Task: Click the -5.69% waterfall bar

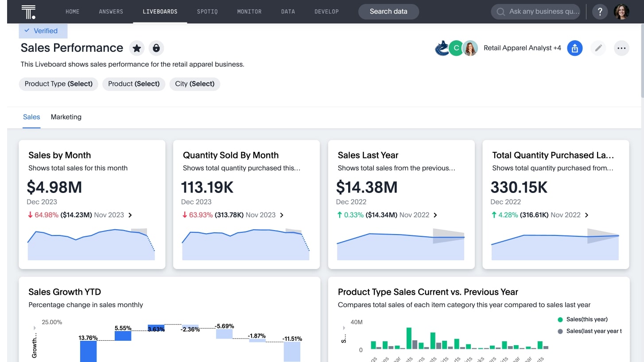Action: (224, 334)
